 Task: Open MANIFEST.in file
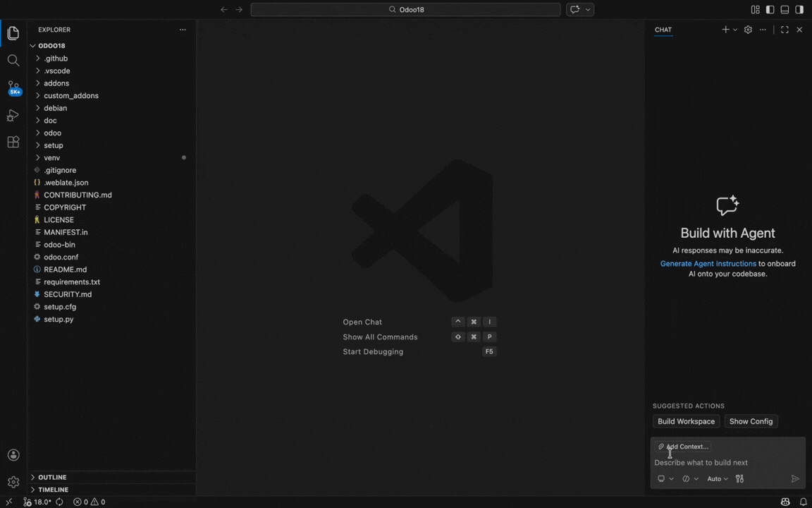(112, 232)
